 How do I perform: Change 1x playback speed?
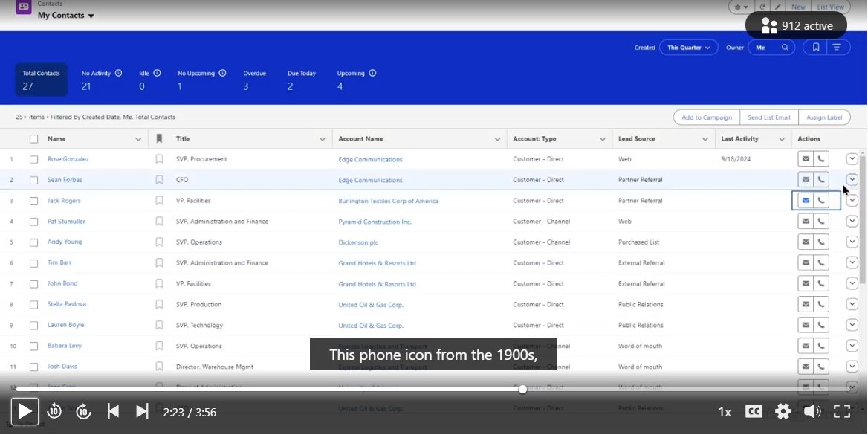pyautogui.click(x=725, y=412)
